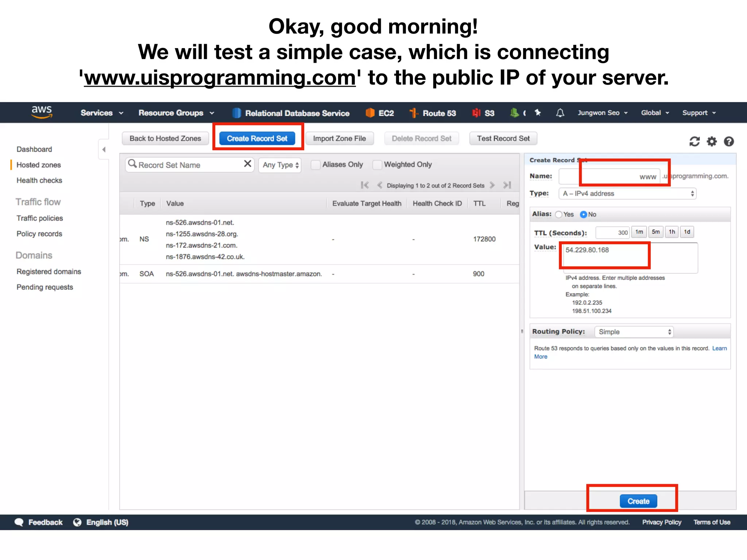Open the Relational Database Service shortcut icon
The width and height of the screenshot is (747, 560).
pyautogui.click(x=237, y=113)
